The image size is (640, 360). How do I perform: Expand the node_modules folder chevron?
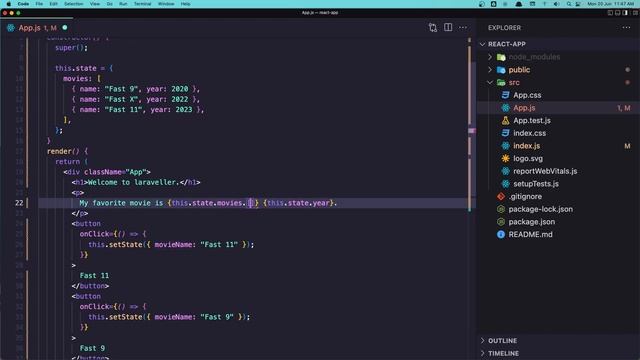490,57
